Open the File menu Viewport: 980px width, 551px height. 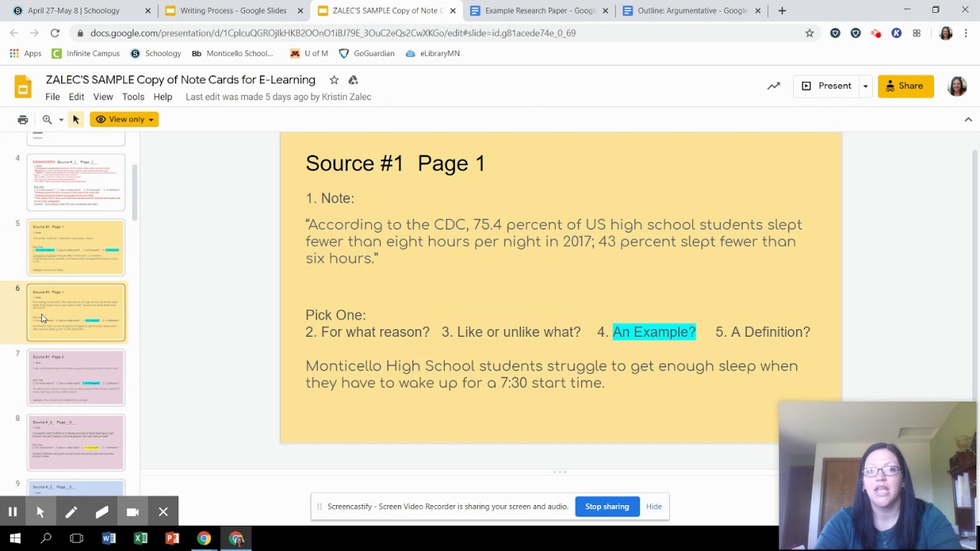tap(52, 97)
